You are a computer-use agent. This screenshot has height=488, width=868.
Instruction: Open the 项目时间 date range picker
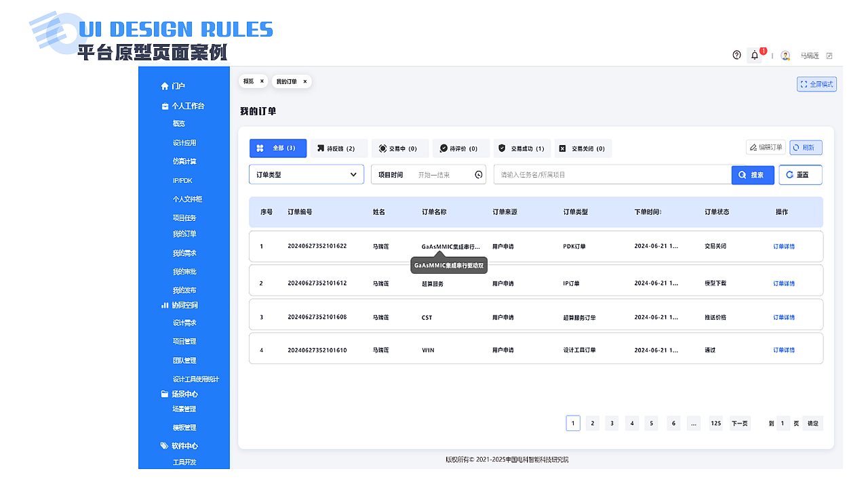(x=429, y=175)
